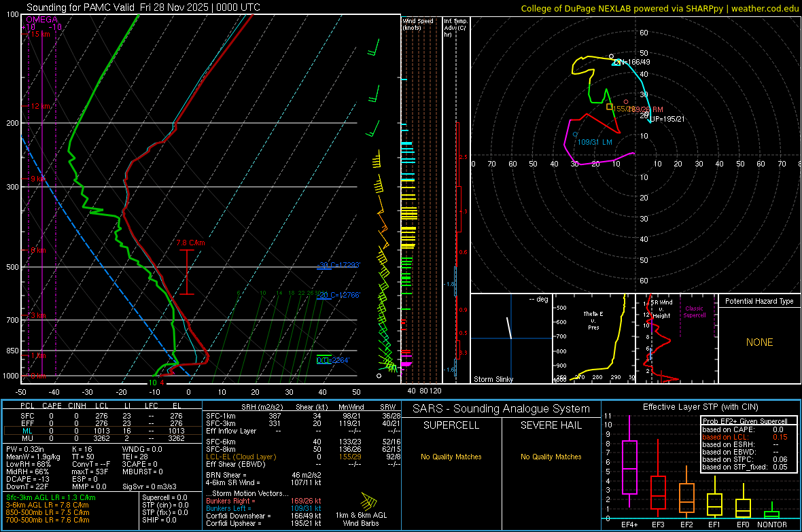Click the UP=195/21 hodograph label
This screenshot has height=532, width=802.
667,119
